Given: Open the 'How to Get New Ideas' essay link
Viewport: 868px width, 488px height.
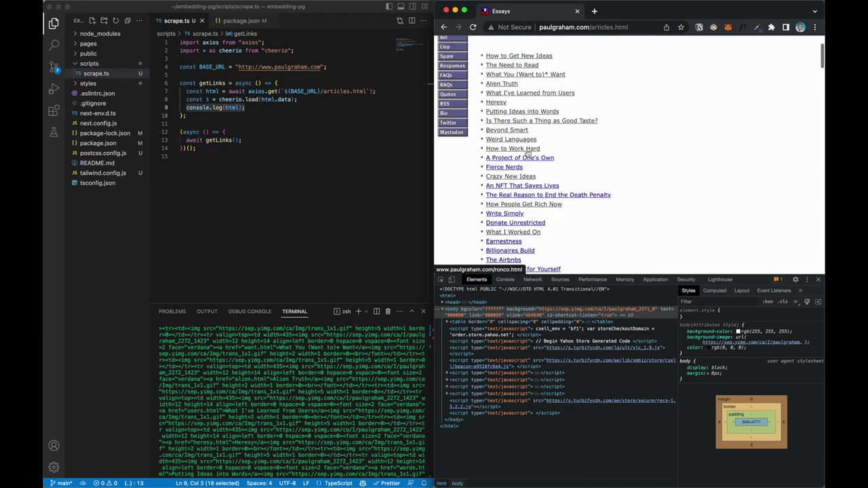Looking at the screenshot, I should [x=519, y=56].
